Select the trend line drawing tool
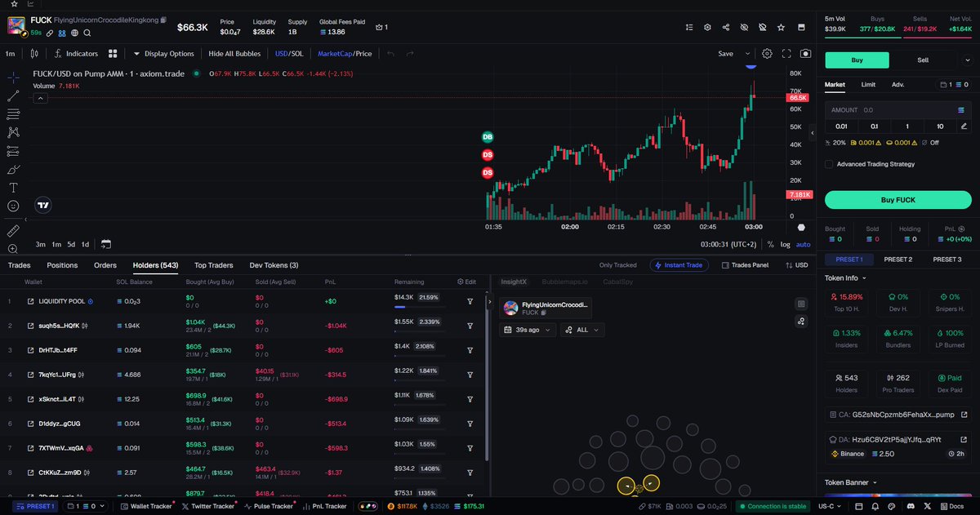 pos(13,95)
